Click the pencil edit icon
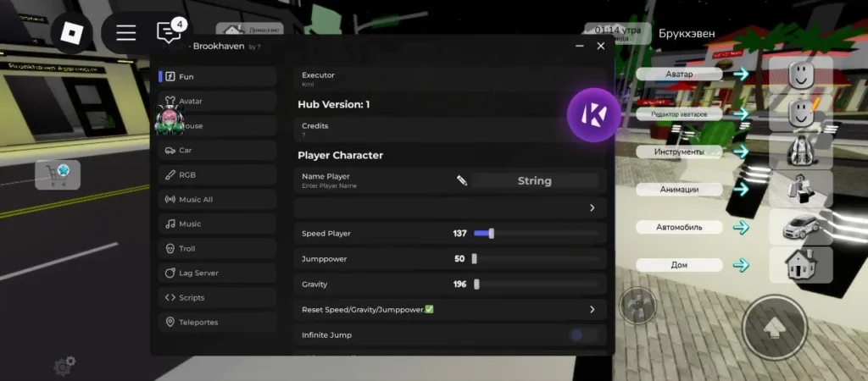Viewport: 868px width, 381px height. [x=462, y=180]
